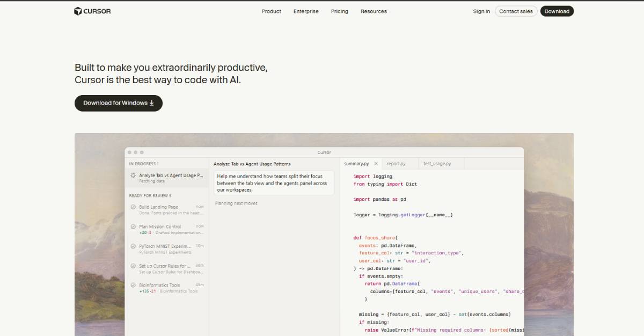644x336 pixels.
Task: Click check icon next to Bioinformatics Tools
Action: point(133,285)
